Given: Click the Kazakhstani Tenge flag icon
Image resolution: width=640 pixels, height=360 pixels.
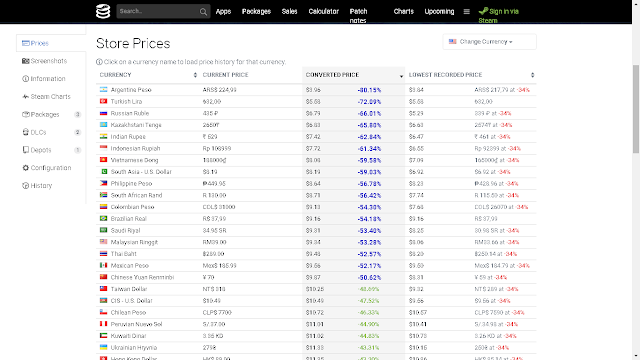Looking at the screenshot, I should [x=104, y=124].
